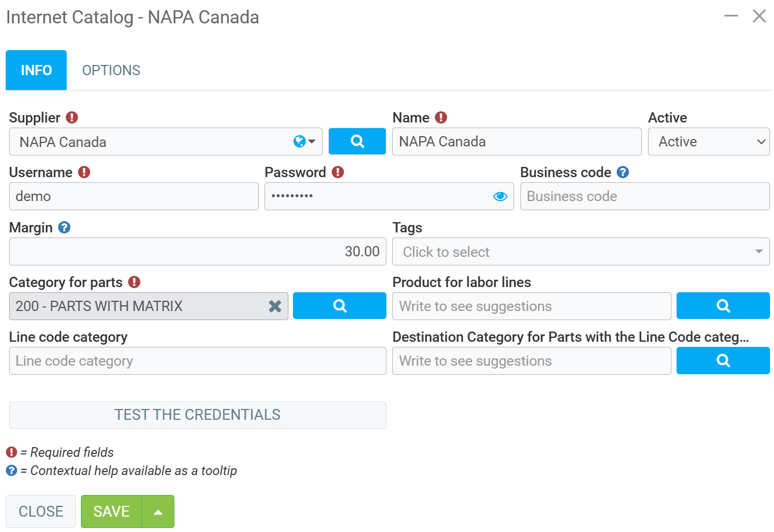Click into the Line code category field
Viewport: 774px width, 532px height.
click(x=197, y=361)
